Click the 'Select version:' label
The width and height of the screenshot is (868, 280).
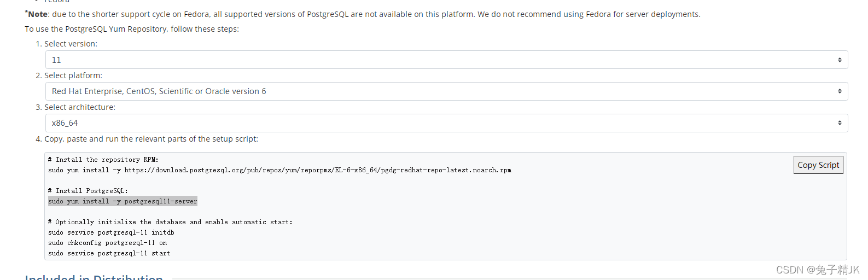(x=71, y=44)
